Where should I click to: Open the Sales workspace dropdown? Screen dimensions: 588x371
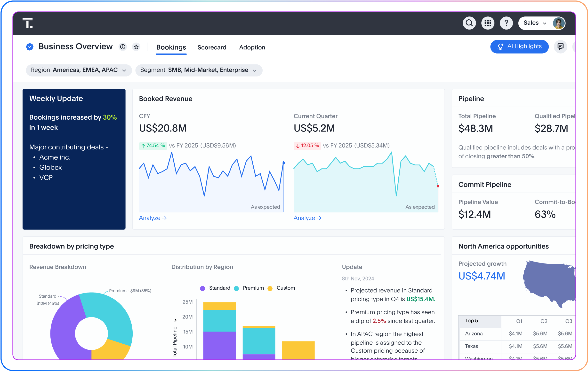536,23
